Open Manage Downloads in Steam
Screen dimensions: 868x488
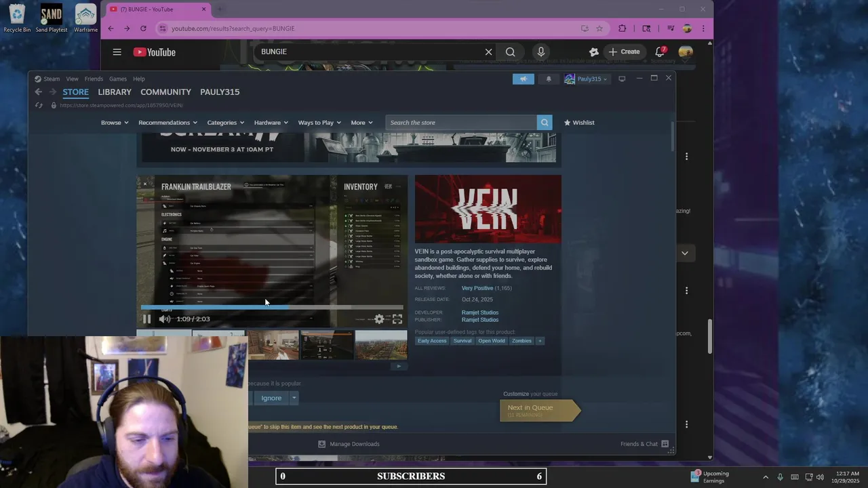(x=349, y=444)
